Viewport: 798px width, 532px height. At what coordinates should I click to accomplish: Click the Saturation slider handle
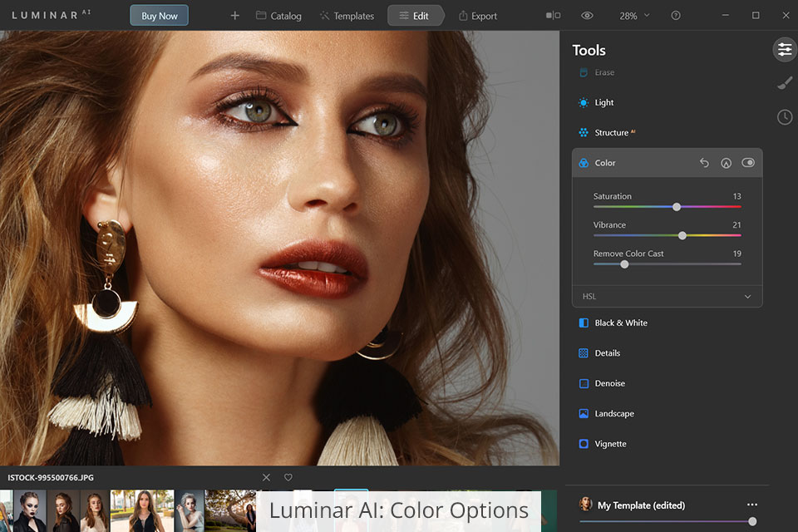(677, 207)
